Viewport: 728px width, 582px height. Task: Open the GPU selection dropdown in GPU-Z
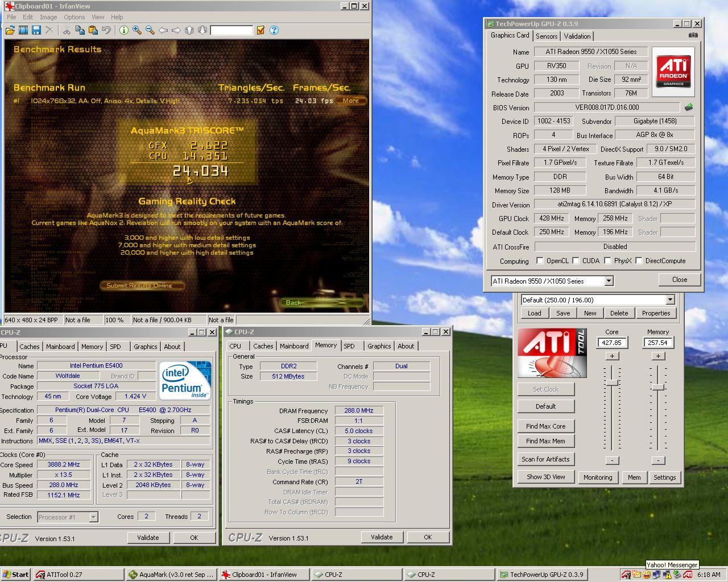(609, 281)
